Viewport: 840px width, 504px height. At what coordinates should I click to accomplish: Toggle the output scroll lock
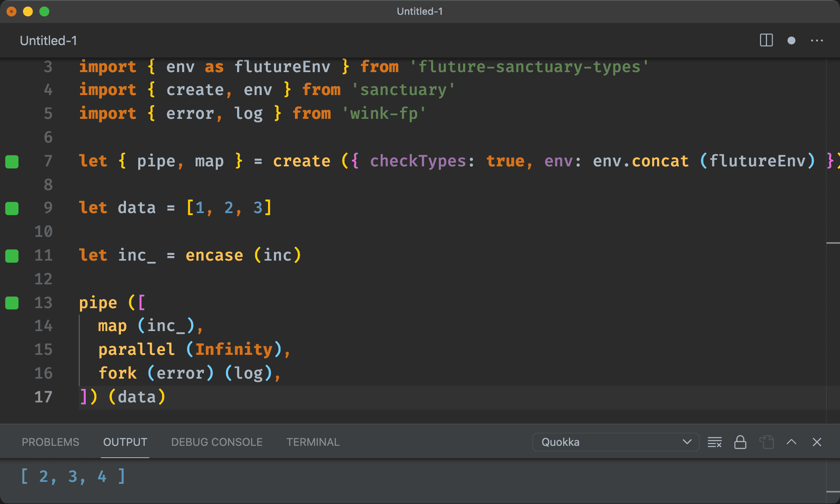pyautogui.click(x=740, y=442)
